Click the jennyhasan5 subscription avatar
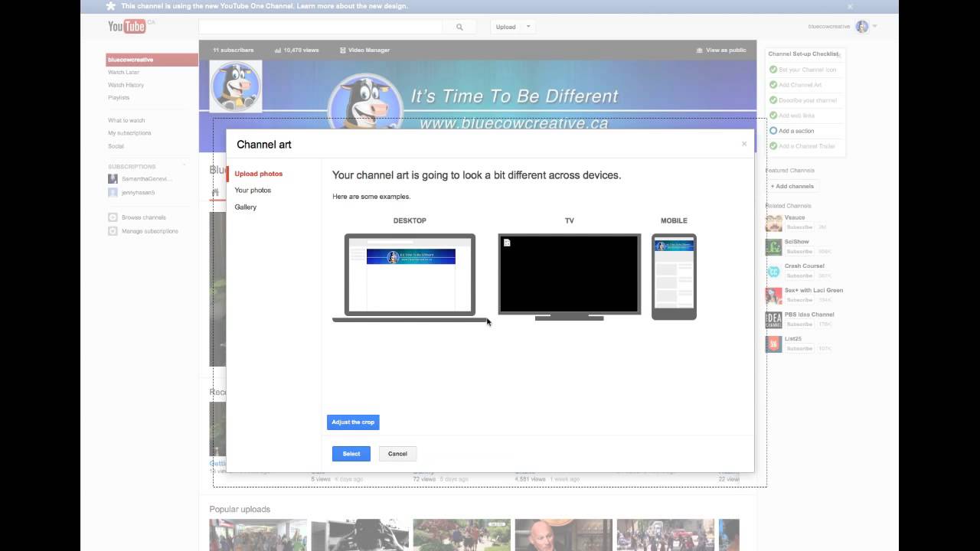This screenshot has width=980, height=551. click(x=113, y=193)
